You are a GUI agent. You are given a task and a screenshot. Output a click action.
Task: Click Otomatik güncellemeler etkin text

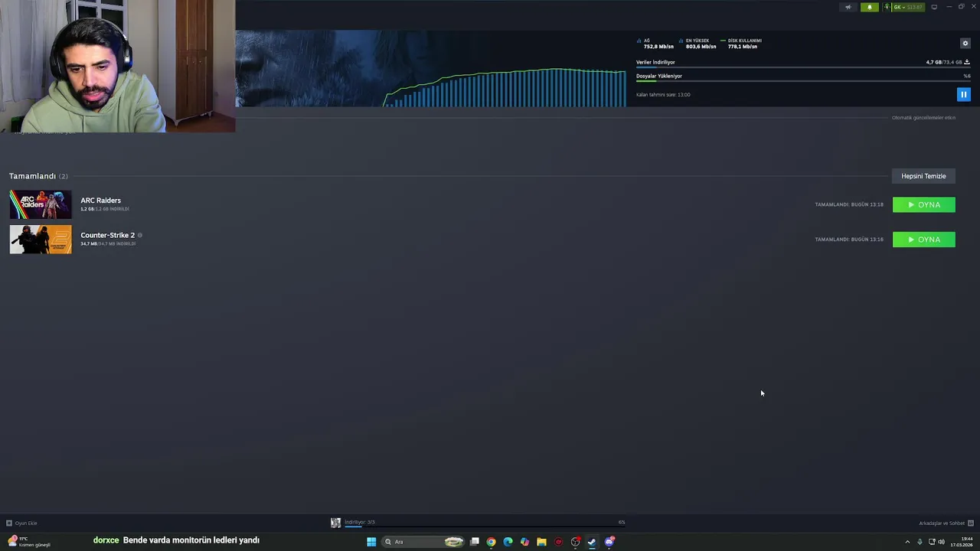923,118
